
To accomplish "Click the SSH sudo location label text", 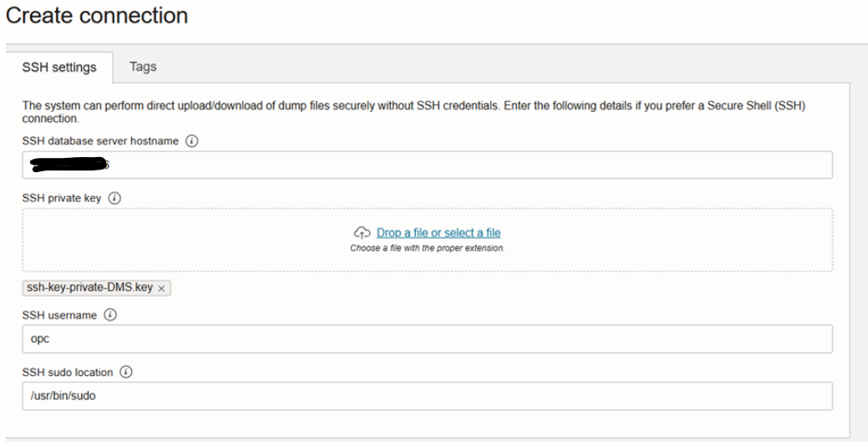I will [x=68, y=372].
